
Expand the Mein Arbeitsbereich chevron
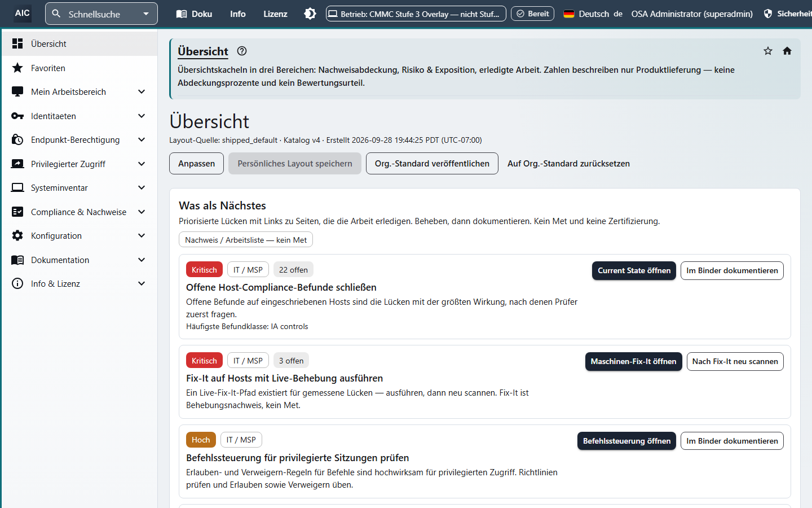click(x=142, y=91)
